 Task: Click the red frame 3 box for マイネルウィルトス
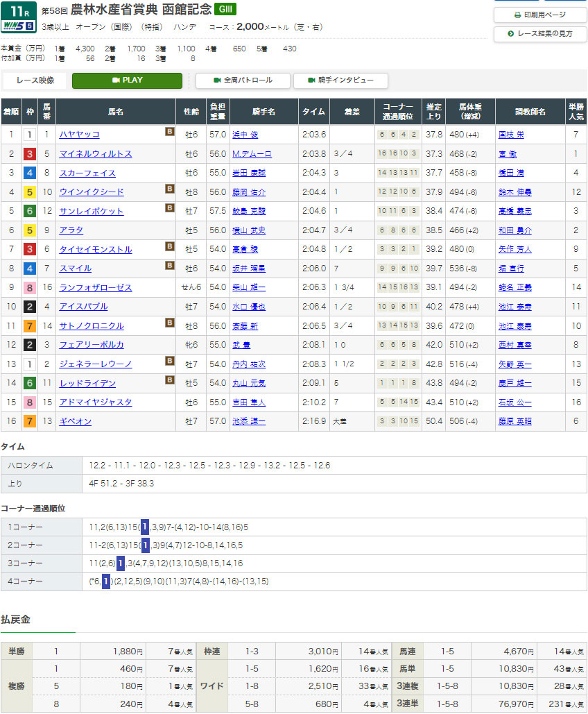29,154
